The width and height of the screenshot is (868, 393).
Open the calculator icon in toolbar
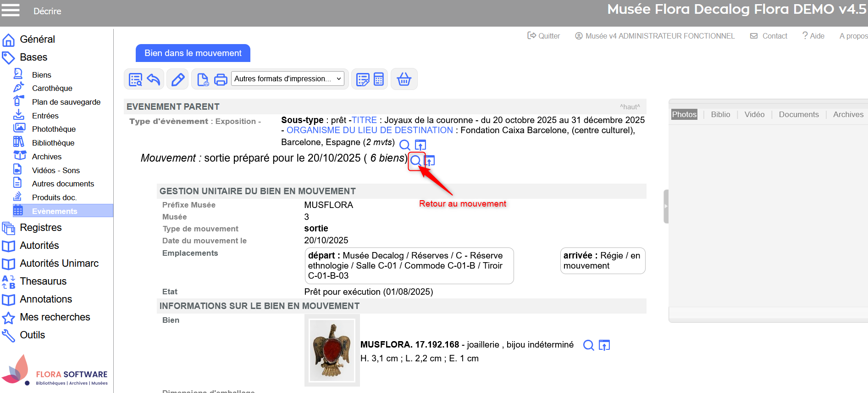click(379, 79)
